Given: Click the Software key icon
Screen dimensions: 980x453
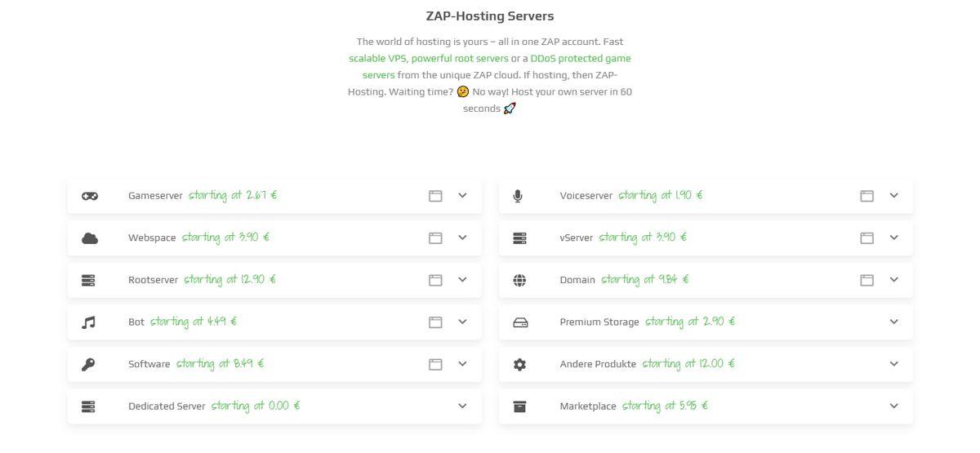Looking at the screenshot, I should (x=89, y=364).
